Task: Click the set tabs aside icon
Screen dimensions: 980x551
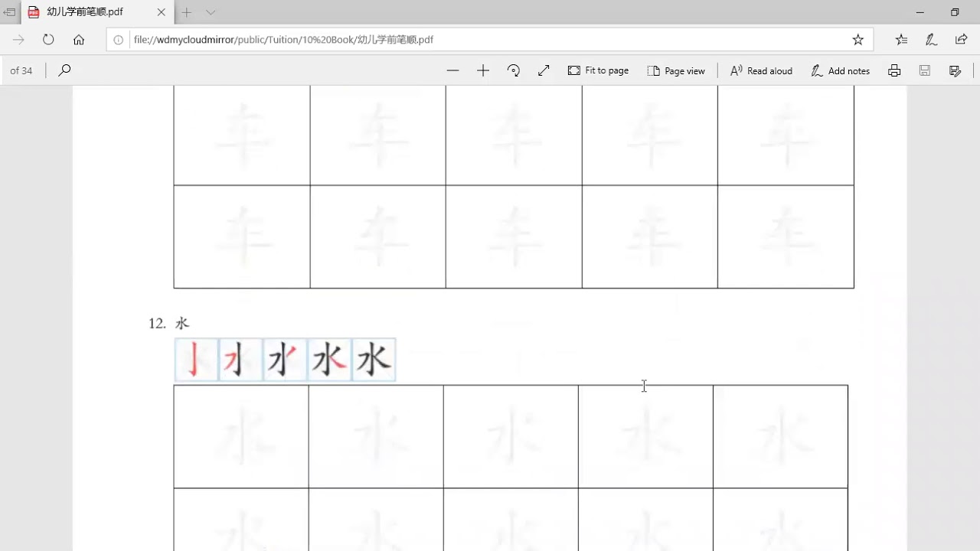Action: click(x=9, y=12)
